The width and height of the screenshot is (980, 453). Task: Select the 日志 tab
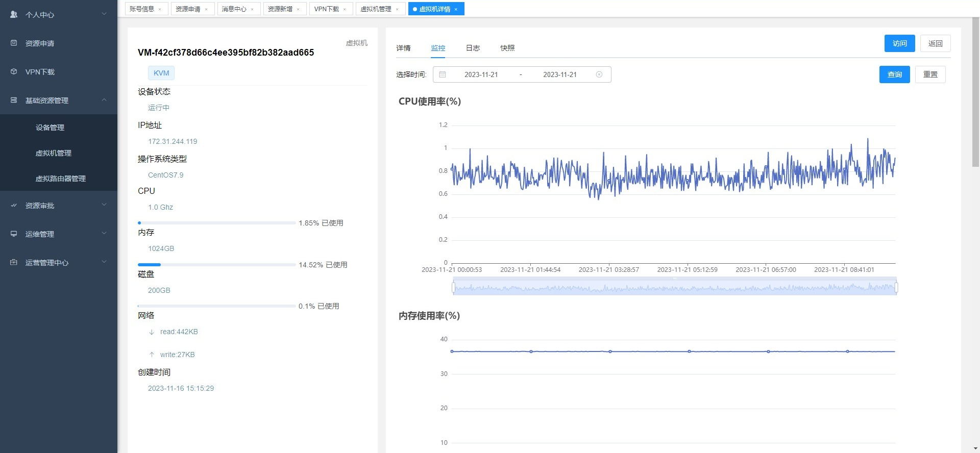[473, 48]
